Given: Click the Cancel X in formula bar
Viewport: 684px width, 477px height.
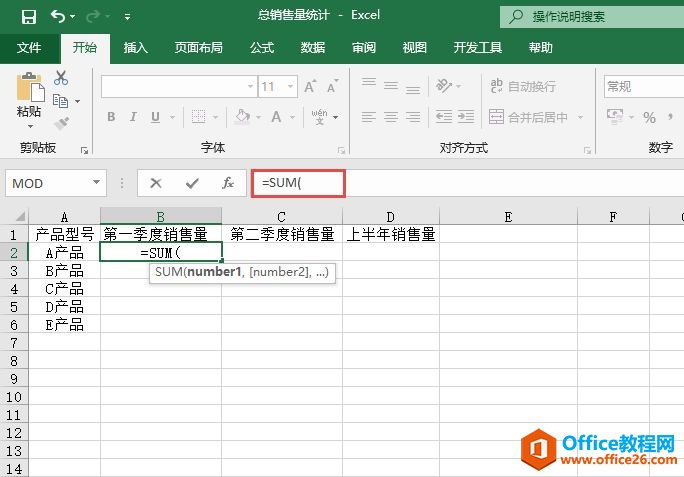Looking at the screenshot, I should [x=156, y=183].
